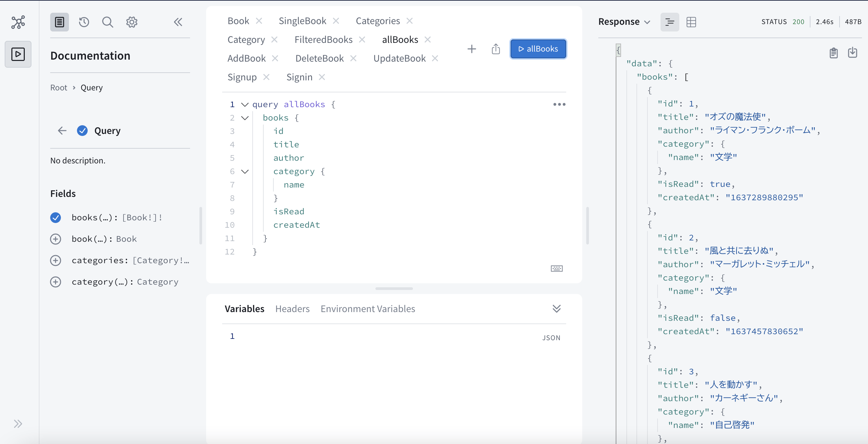Switch to the SingleBook tab
Viewport: 868px width, 444px height.
pyautogui.click(x=302, y=21)
